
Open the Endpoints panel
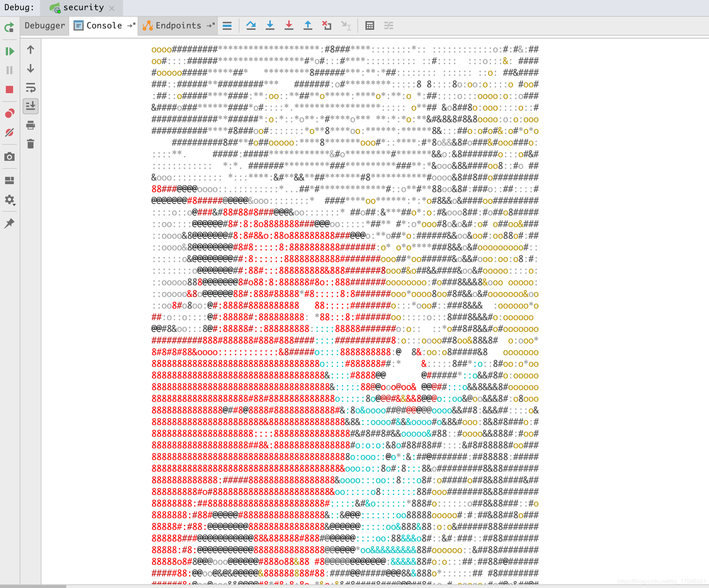(x=176, y=25)
